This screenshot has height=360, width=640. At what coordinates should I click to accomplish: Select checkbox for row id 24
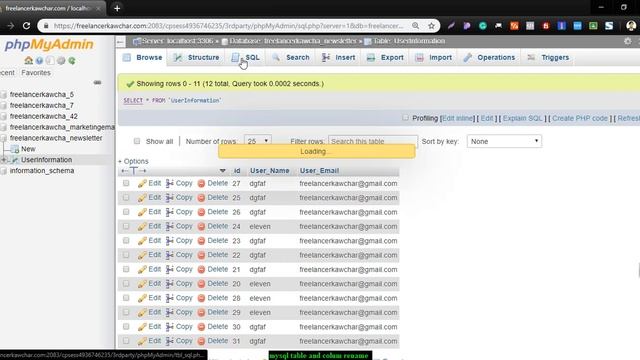click(x=126, y=226)
